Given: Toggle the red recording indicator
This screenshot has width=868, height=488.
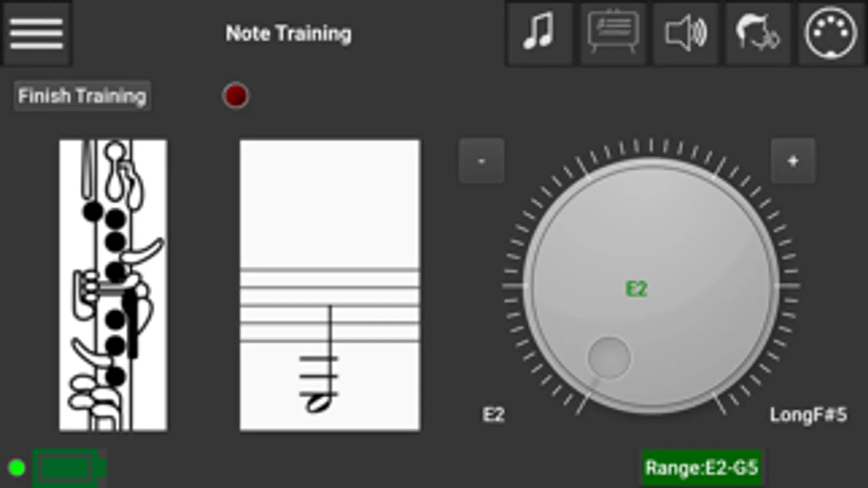Looking at the screenshot, I should [236, 95].
